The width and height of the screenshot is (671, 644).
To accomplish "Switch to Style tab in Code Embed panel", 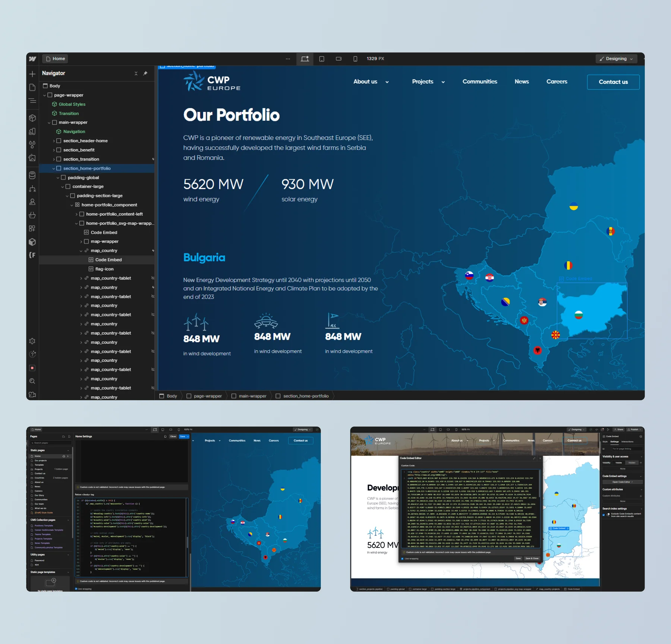I will pyautogui.click(x=605, y=442).
